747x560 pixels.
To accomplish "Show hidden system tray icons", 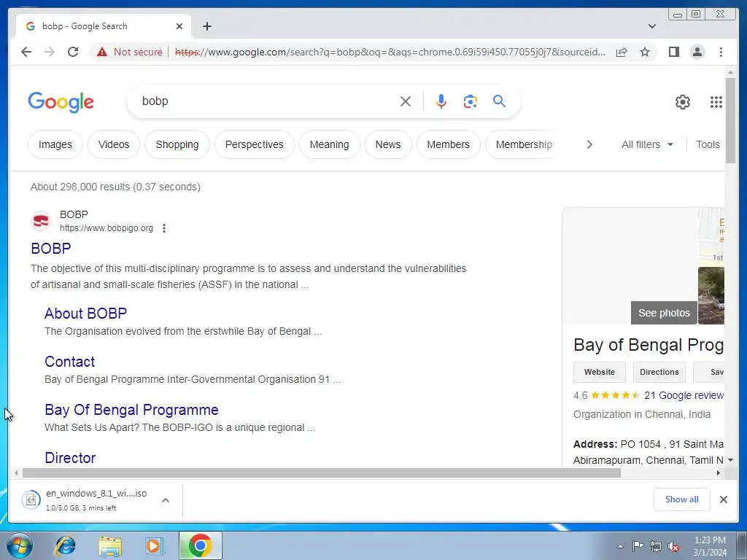I will [x=620, y=546].
